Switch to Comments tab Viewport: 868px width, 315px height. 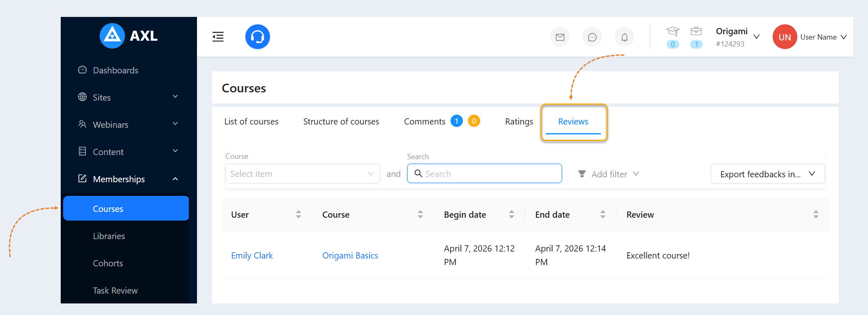[425, 122]
